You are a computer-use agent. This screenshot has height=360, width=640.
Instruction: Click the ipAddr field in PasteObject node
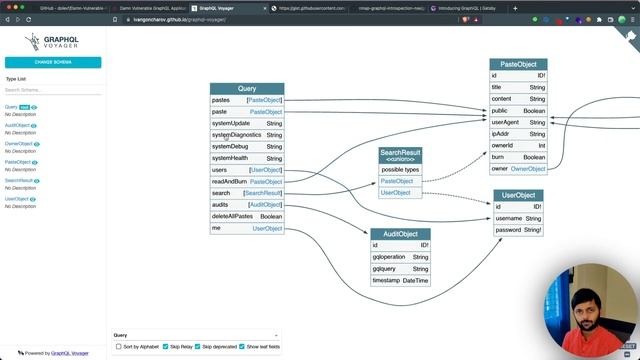pos(518,134)
